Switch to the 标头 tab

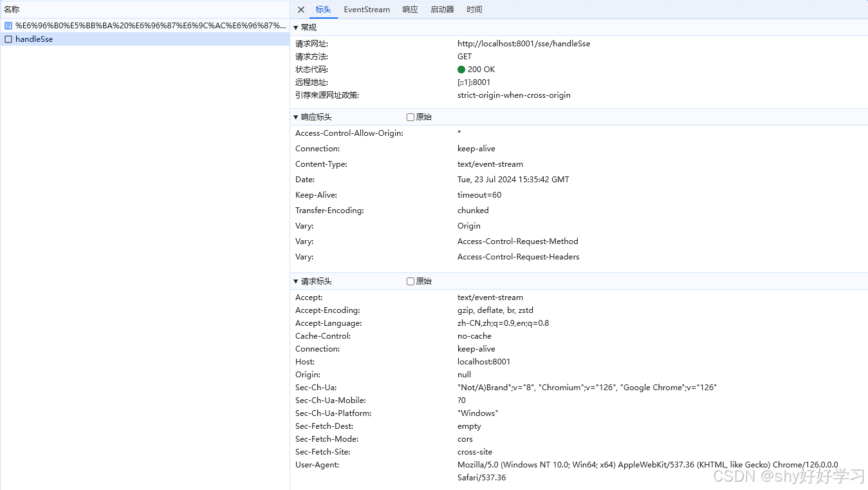323,10
